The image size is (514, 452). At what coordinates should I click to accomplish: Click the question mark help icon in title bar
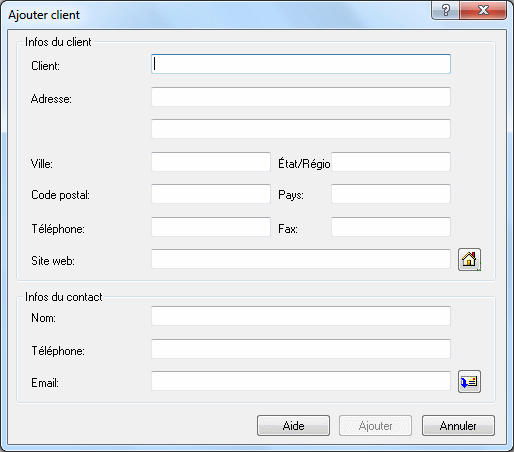[x=446, y=10]
